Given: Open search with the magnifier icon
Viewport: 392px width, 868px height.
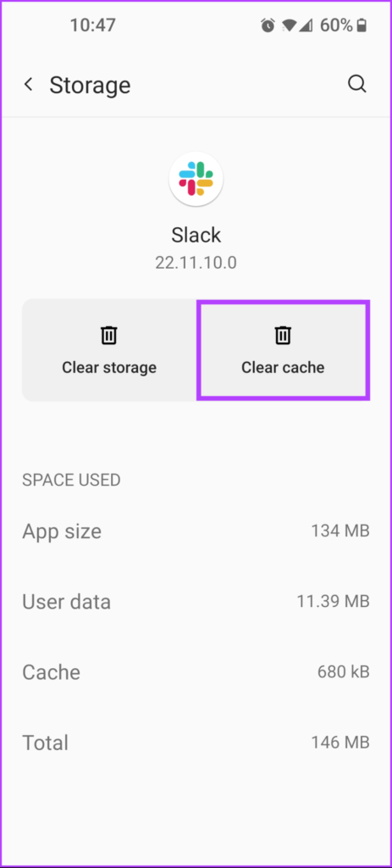Looking at the screenshot, I should (357, 85).
